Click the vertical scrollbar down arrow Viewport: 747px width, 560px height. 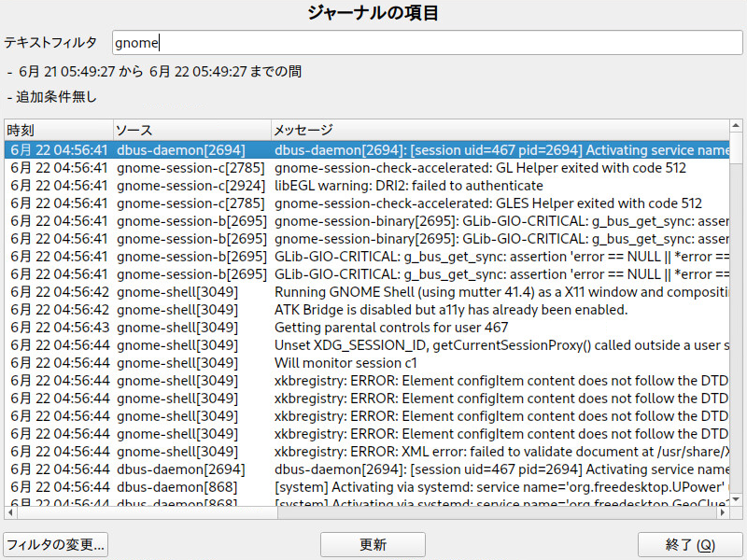tap(736, 499)
